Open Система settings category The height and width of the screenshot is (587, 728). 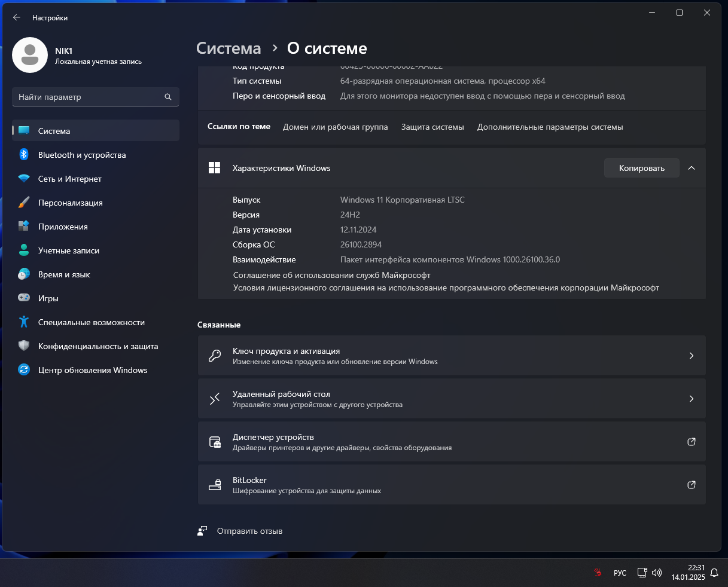point(96,130)
